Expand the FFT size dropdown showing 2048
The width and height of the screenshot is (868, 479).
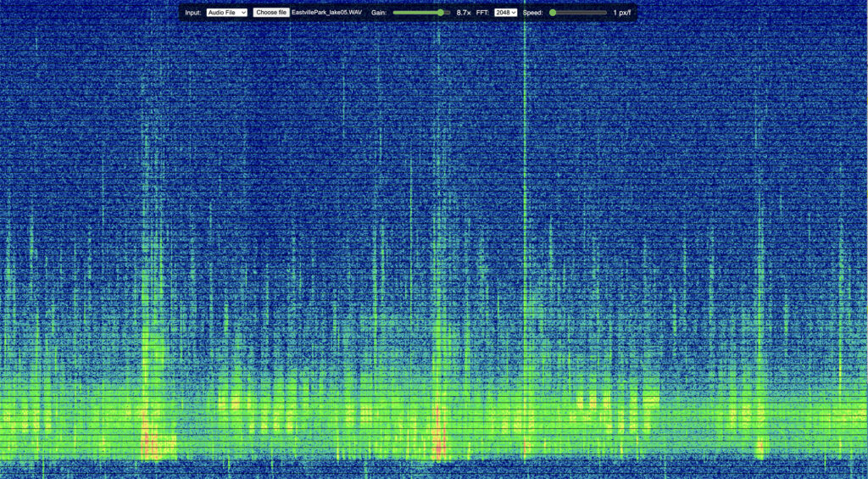(506, 13)
